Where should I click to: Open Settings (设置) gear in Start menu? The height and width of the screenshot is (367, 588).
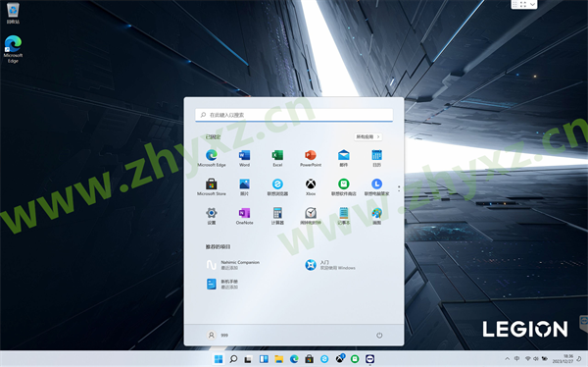(x=212, y=216)
